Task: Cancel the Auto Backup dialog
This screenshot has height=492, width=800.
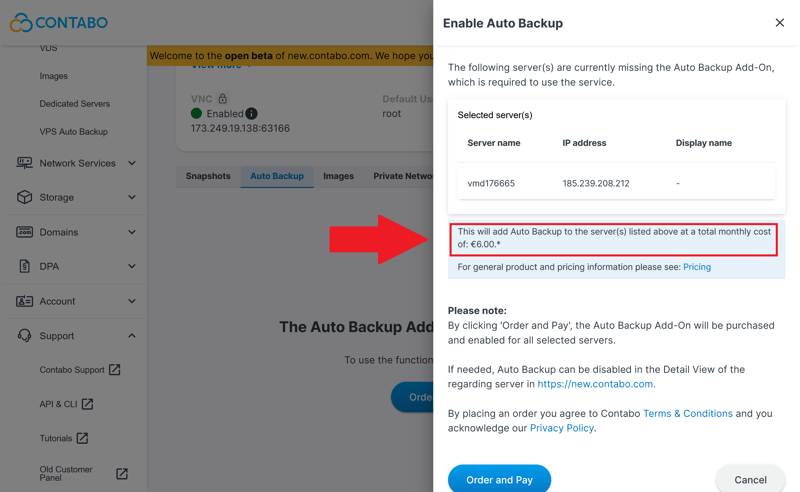Action: (x=750, y=480)
